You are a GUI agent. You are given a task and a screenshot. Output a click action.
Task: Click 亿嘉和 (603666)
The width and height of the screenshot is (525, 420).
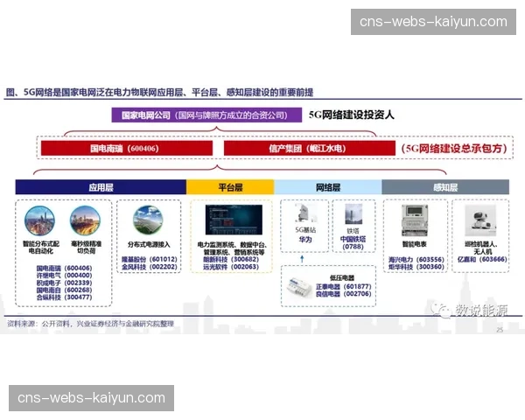(x=482, y=259)
